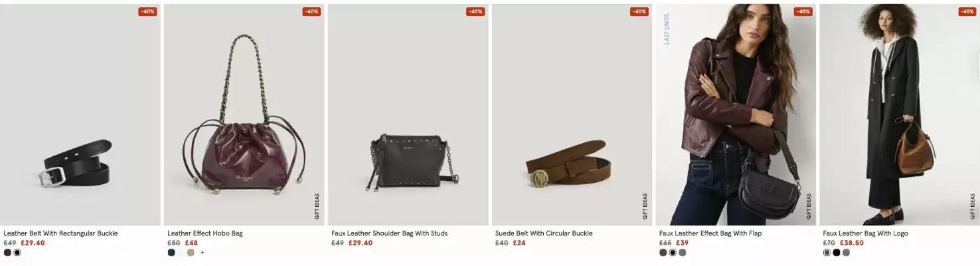Viewport: 980px width, 266px height.
Task: Click LAST UNITS label on flap bag
Action: click(x=667, y=29)
